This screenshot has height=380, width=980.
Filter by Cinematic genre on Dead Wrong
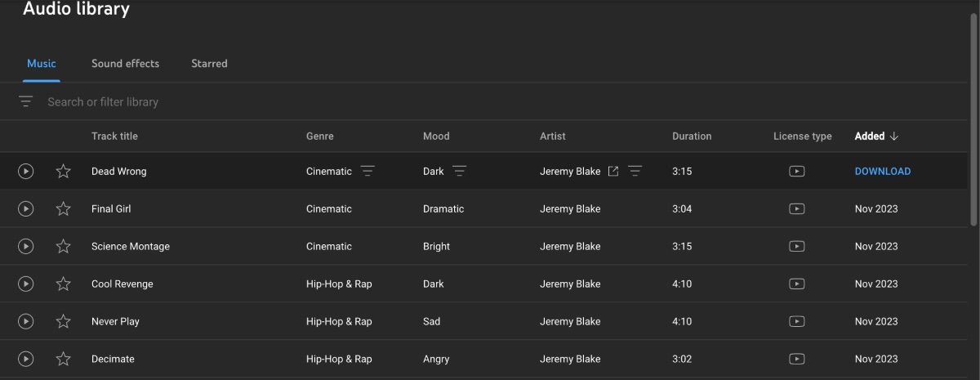tap(368, 172)
